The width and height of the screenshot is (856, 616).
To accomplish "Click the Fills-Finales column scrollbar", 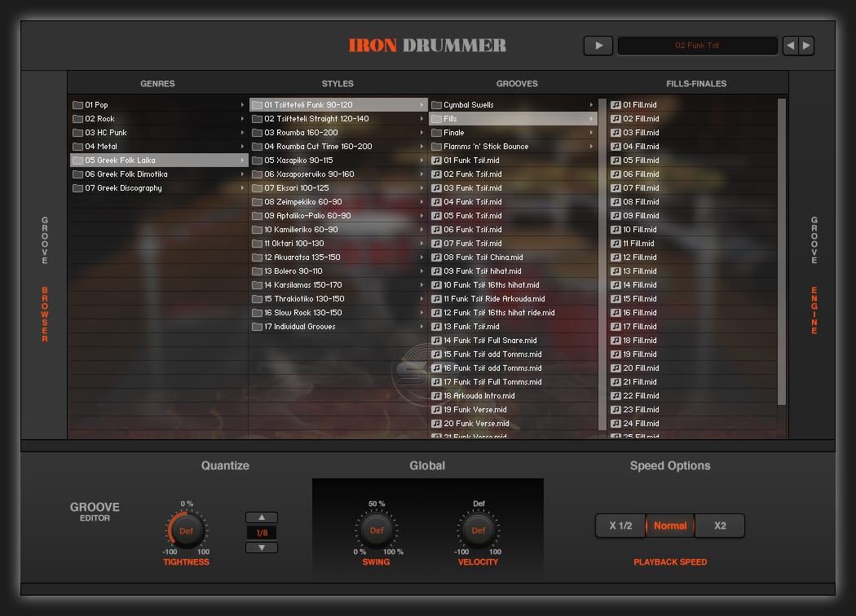I will pos(781,252).
